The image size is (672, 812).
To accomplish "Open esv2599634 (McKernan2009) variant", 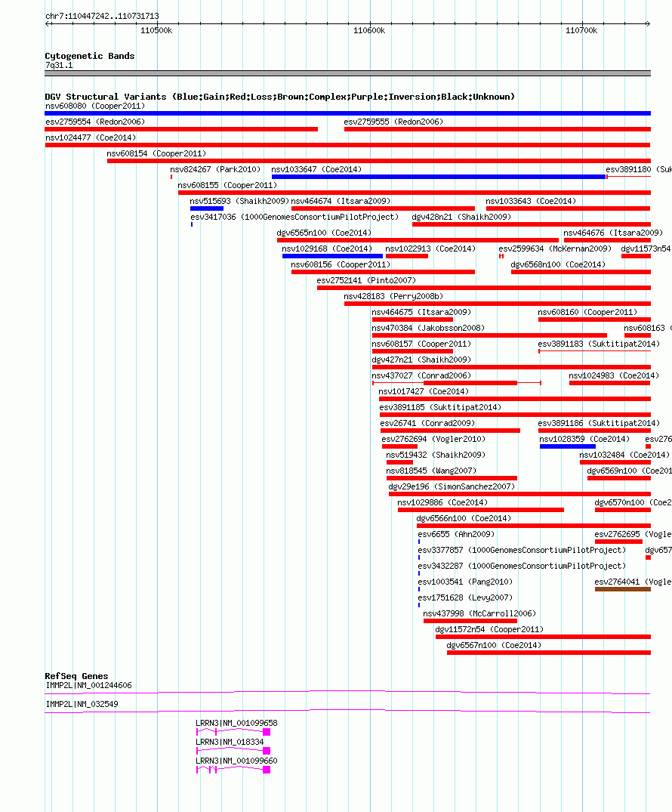I will [555, 249].
